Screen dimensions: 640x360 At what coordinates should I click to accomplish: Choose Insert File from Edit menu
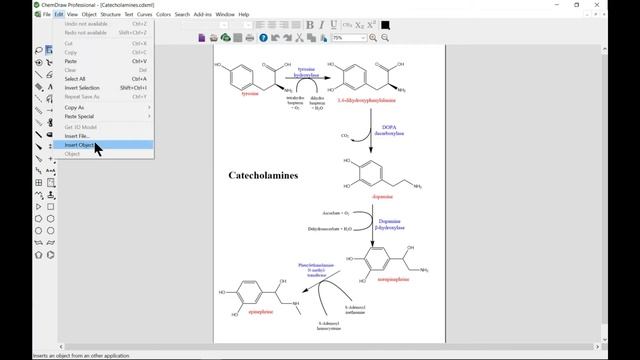(x=103, y=136)
